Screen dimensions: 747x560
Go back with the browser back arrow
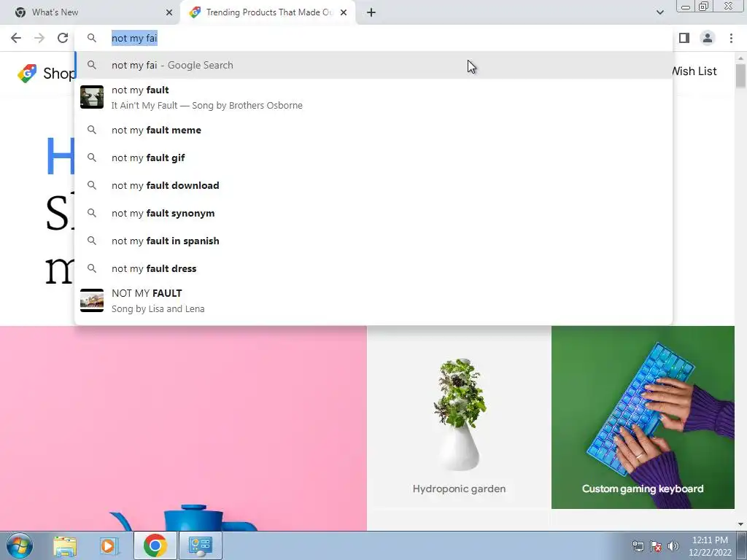tap(16, 38)
